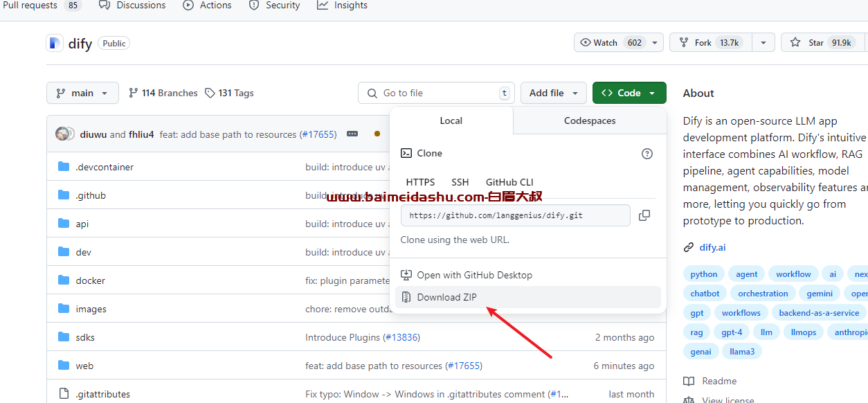
Task: Open the #13836 pull request link
Action: 401,337
